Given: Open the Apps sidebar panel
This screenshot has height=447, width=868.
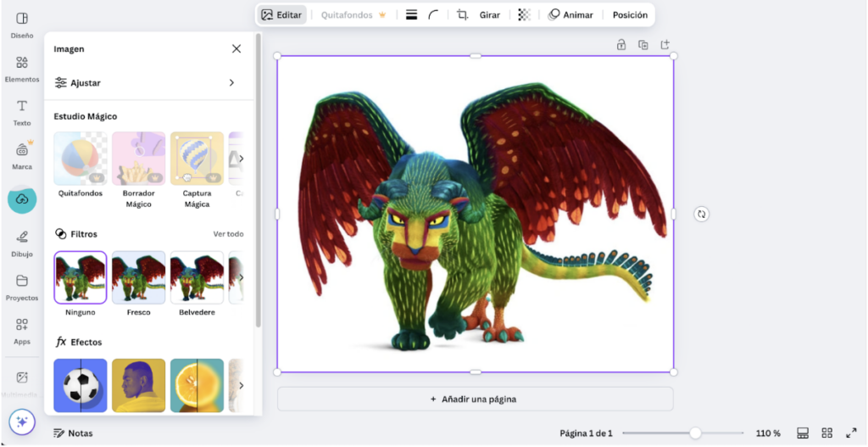Looking at the screenshot, I should (21, 332).
